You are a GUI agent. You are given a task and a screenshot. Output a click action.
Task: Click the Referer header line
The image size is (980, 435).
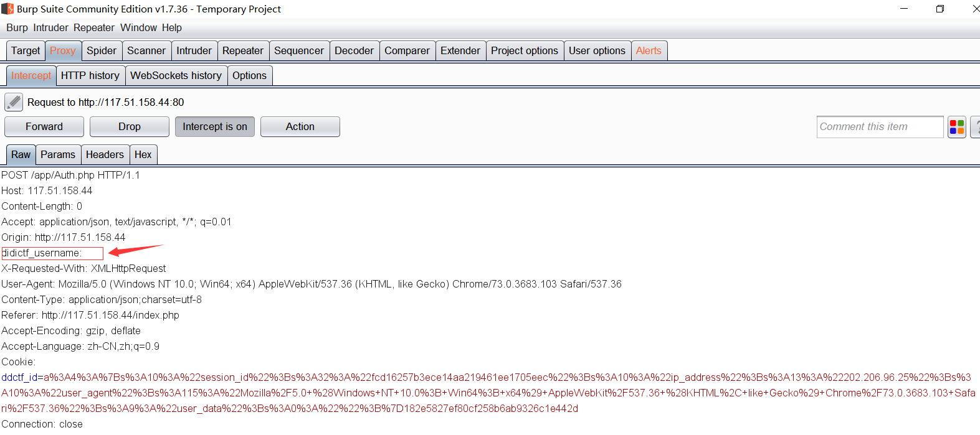point(90,316)
